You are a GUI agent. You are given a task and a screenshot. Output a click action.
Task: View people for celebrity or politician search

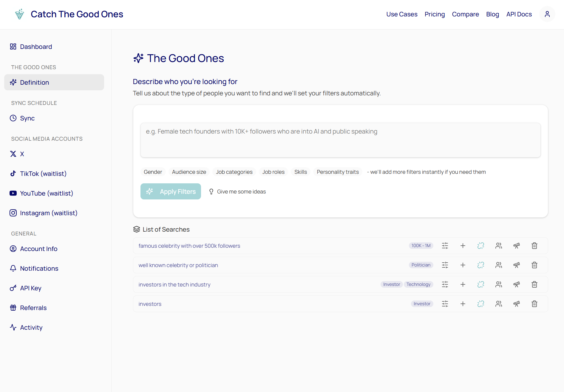[499, 265]
